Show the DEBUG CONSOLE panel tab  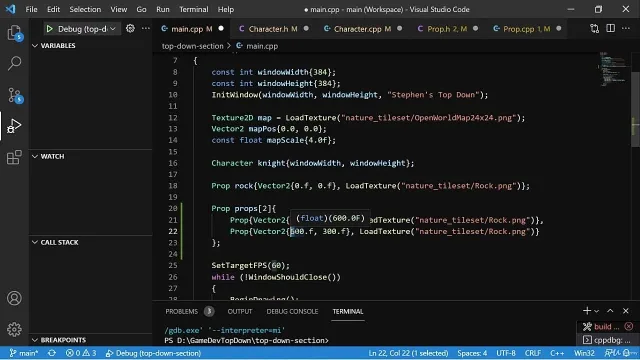[292, 311]
